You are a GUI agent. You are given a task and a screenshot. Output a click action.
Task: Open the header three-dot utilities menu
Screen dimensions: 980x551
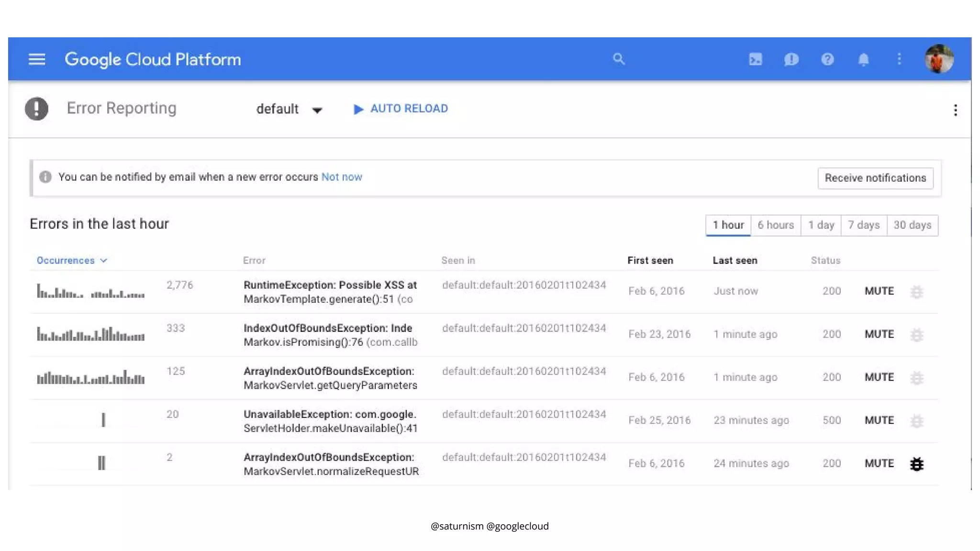[899, 59]
